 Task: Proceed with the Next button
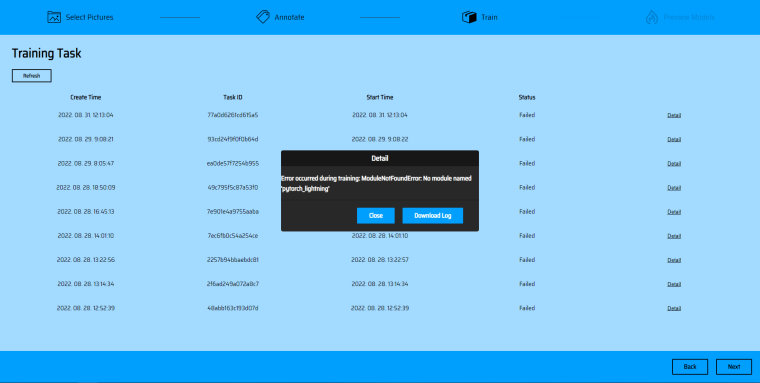pyautogui.click(x=734, y=367)
